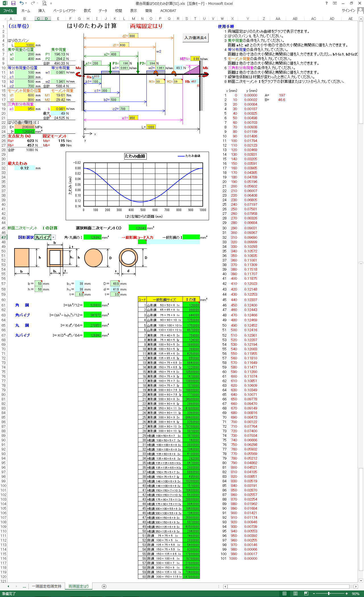This screenshot has width=364, height=597.
Task: Click the Excel application icon in title bar
Action: (x=5, y=3)
